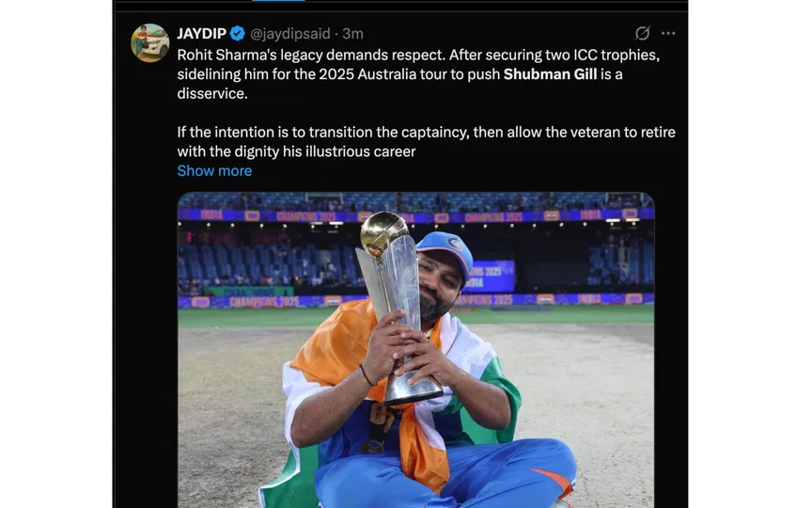
Task: Open the attached trophy photo
Action: tap(415, 350)
